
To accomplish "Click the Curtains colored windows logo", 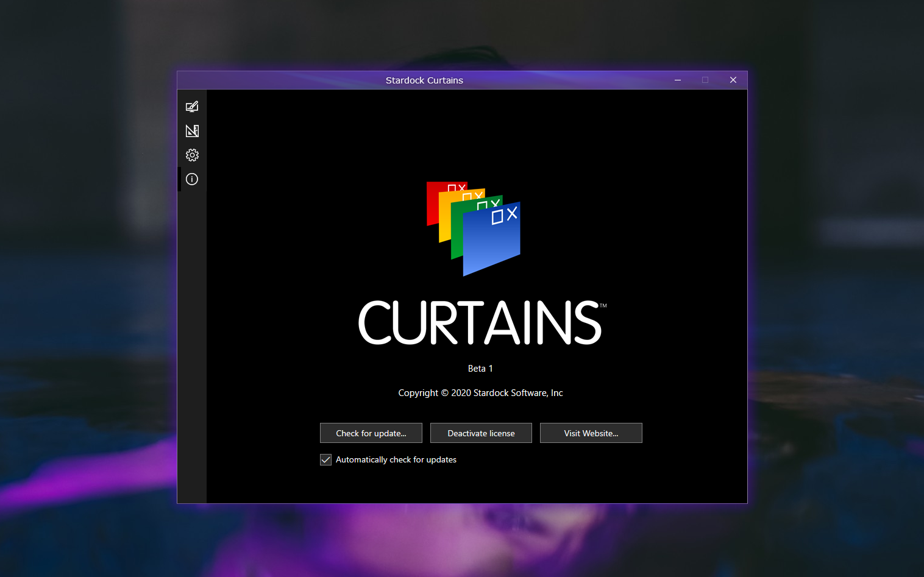I will 474,228.
